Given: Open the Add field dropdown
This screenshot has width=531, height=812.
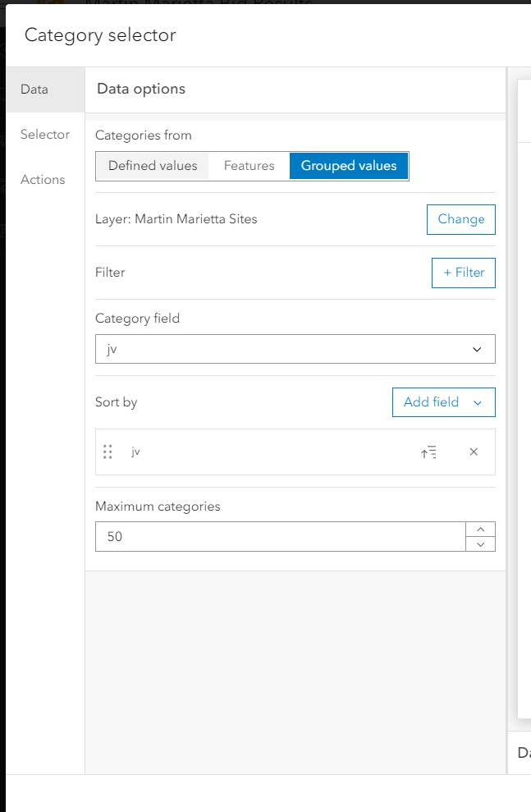Looking at the screenshot, I should [x=443, y=402].
